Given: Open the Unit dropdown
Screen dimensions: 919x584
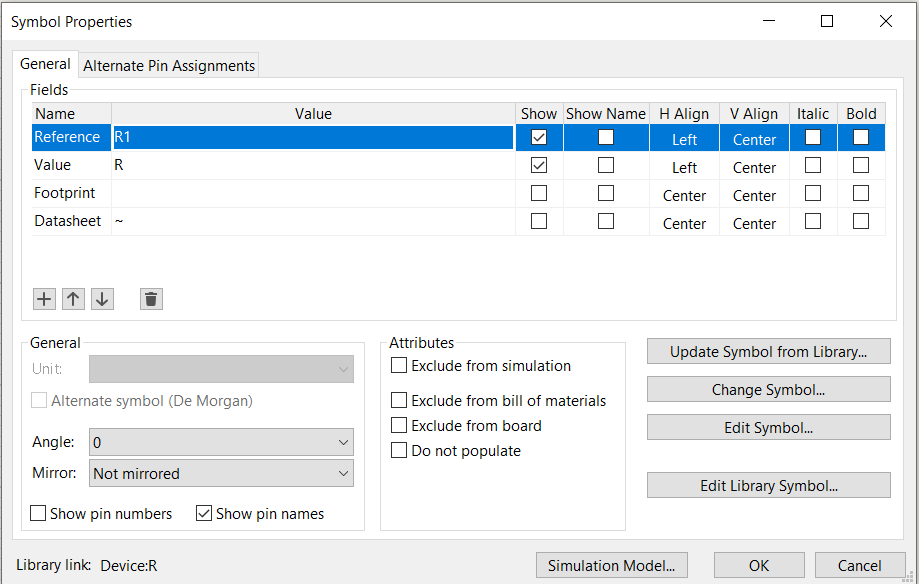Looking at the screenshot, I should pos(221,369).
